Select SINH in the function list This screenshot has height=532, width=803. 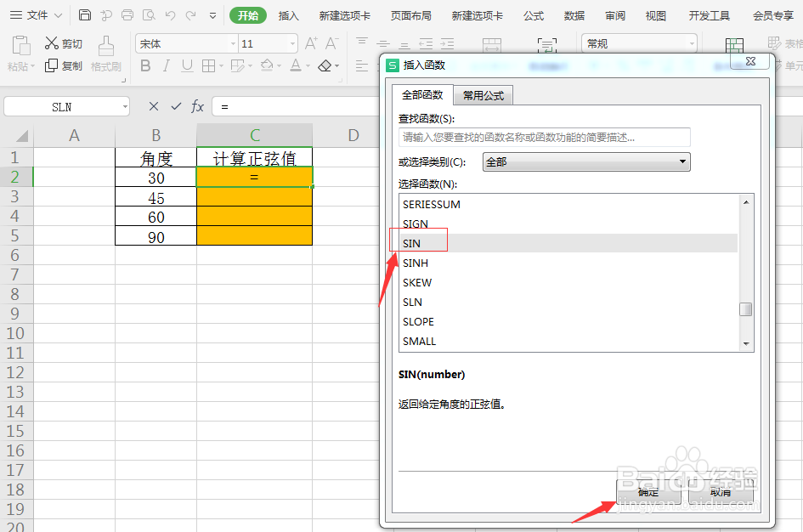568,263
